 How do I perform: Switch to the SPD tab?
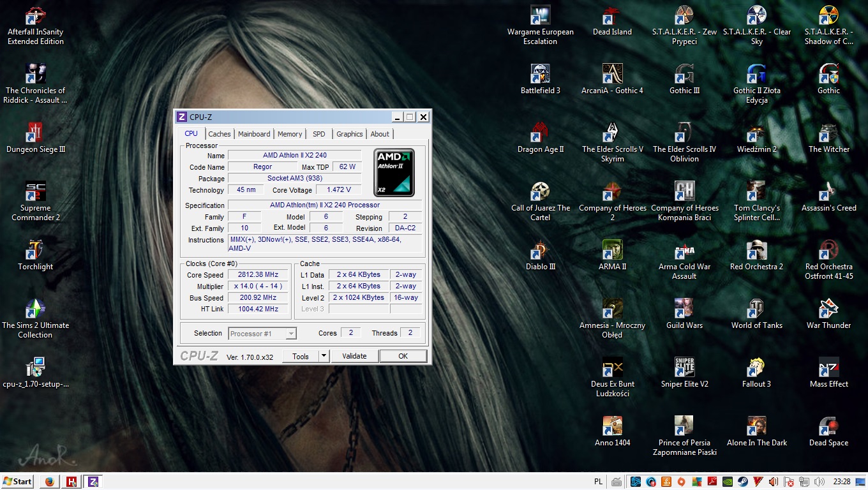tap(319, 134)
